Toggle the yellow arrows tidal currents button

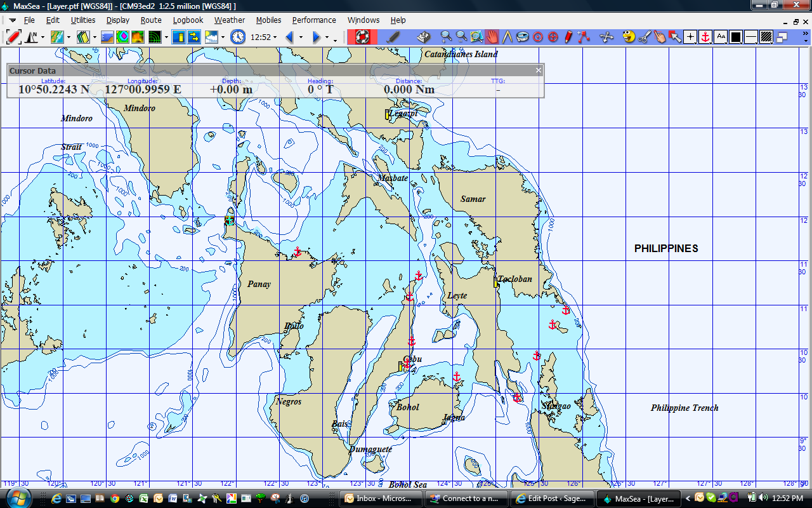point(193,37)
